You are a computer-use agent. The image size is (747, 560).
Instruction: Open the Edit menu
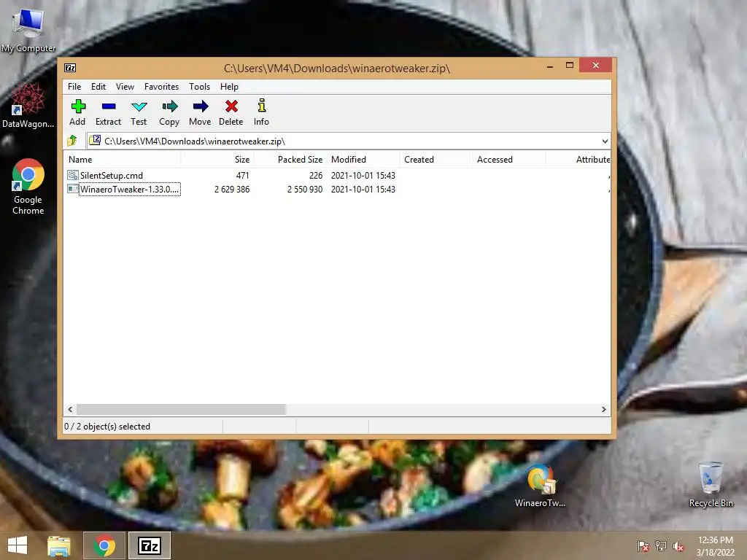click(98, 87)
